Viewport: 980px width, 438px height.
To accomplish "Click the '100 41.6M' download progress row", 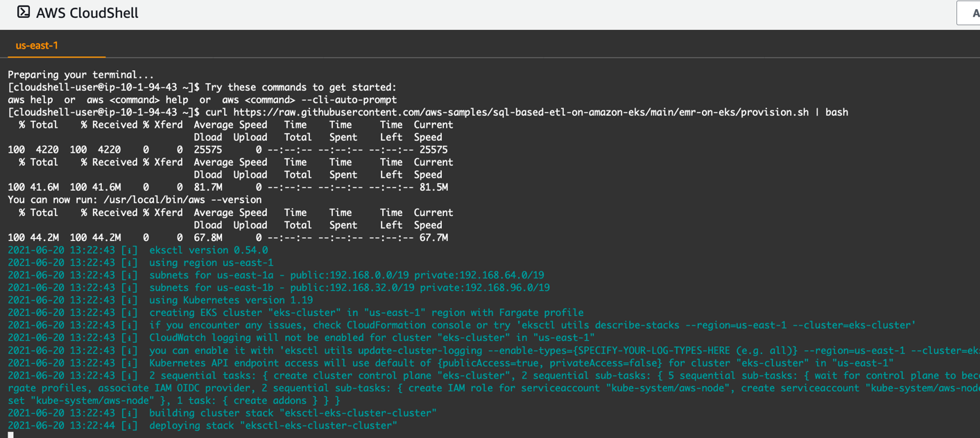I will pos(227,187).
